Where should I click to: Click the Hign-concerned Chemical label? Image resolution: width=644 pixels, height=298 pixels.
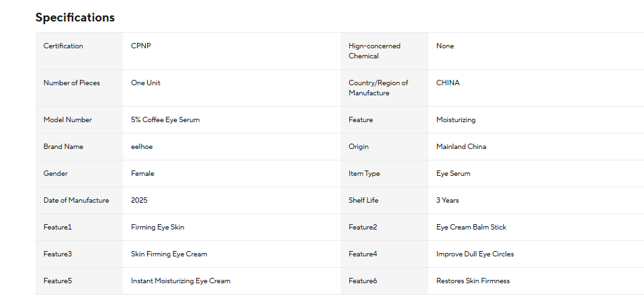pyautogui.click(x=374, y=51)
